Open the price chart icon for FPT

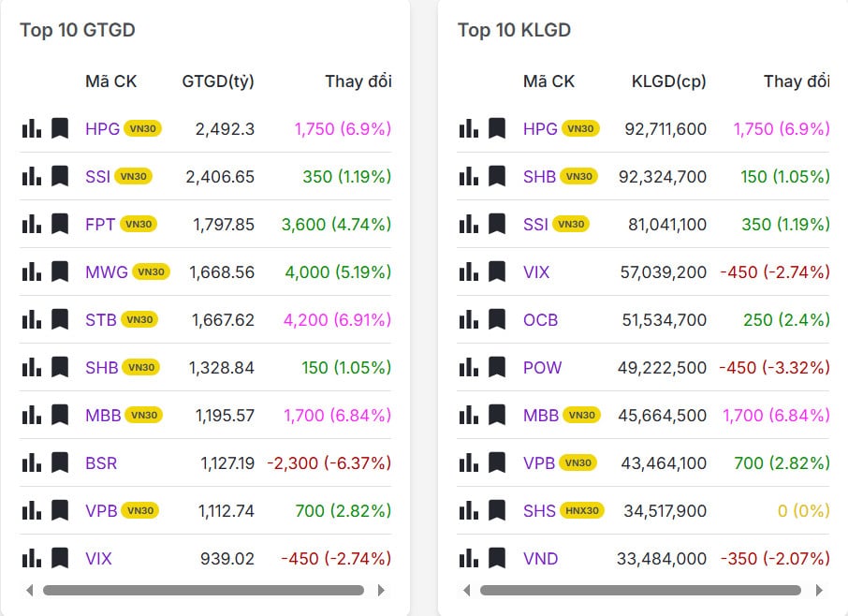click(x=31, y=224)
